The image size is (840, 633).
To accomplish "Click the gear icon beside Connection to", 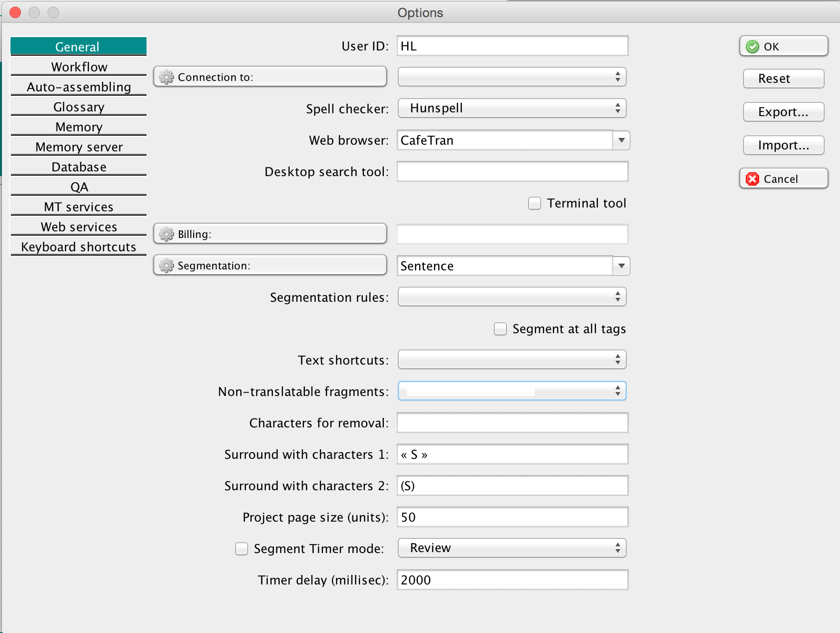I will click(x=166, y=77).
